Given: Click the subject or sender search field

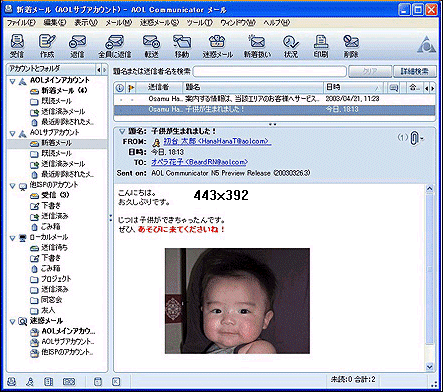Looking at the screenshot, I should [270, 71].
